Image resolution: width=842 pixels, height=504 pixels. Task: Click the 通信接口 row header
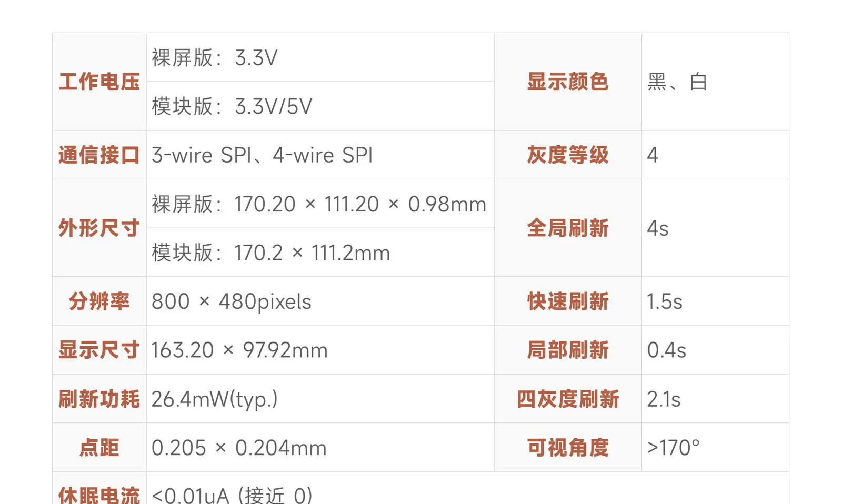pos(99,155)
